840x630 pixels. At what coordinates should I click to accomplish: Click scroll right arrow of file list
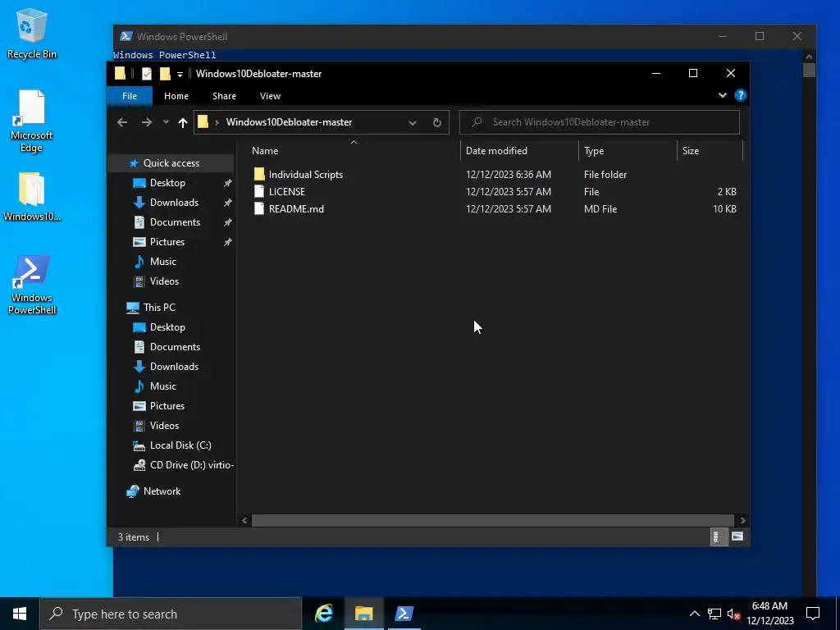pos(742,520)
